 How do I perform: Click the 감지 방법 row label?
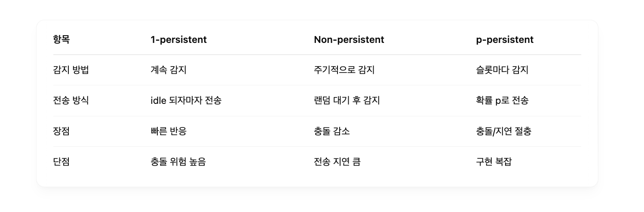tap(71, 70)
